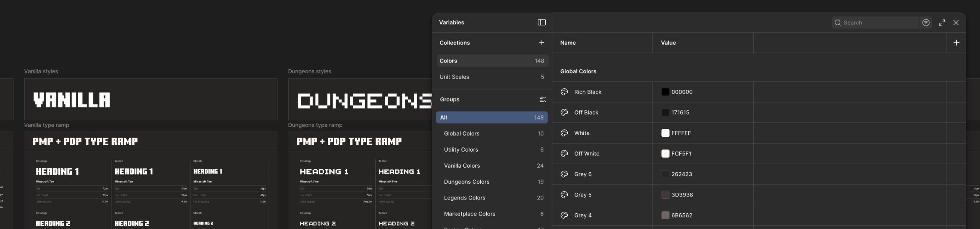Screen dimensions: 980x229
Task: Click the Value column header
Action: point(668,43)
